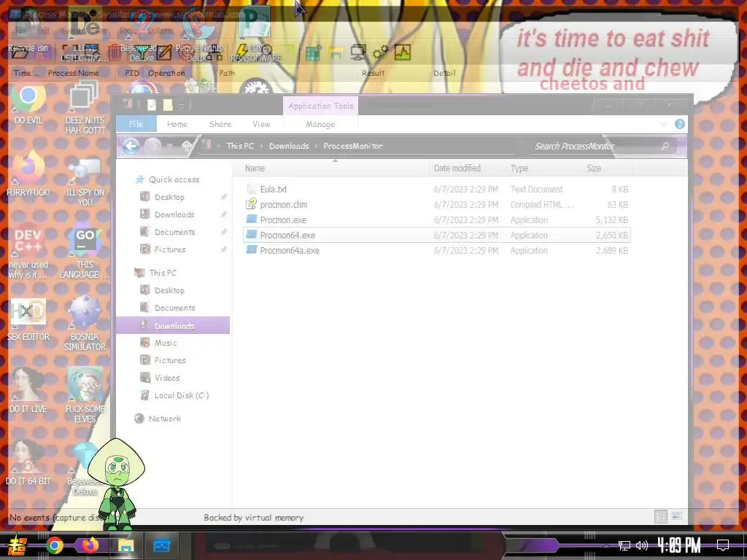This screenshot has height=560, width=747.
Task: Open Pictures under Quick access
Action: (x=169, y=249)
